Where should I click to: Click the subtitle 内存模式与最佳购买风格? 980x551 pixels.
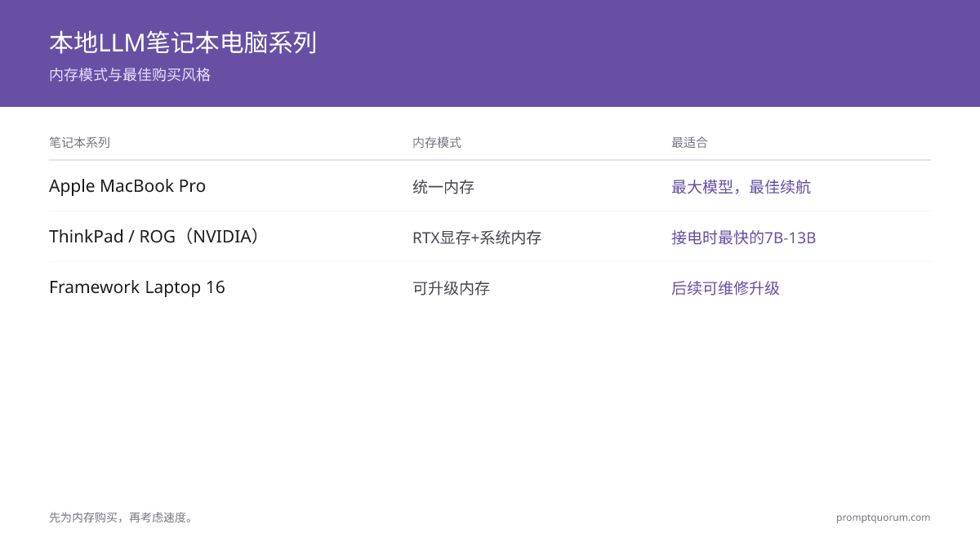[130, 75]
